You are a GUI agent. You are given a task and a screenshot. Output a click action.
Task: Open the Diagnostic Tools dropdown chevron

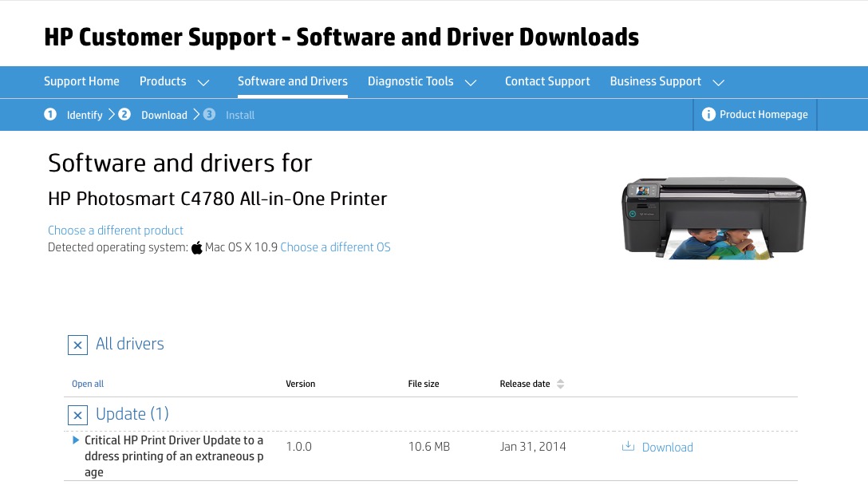[471, 82]
